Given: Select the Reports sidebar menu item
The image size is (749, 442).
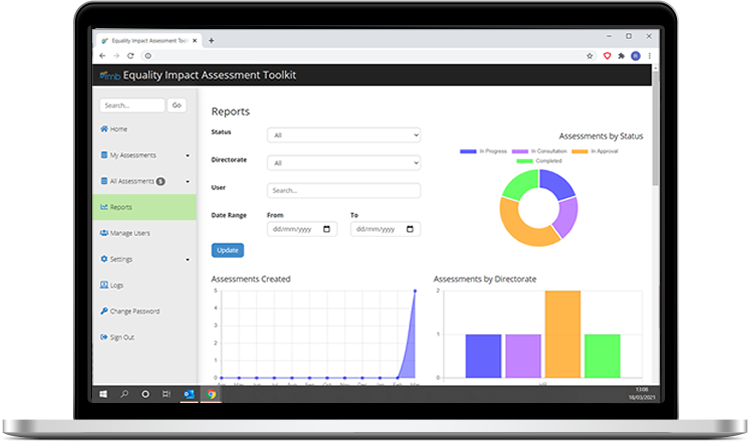Looking at the screenshot, I should point(121,207).
